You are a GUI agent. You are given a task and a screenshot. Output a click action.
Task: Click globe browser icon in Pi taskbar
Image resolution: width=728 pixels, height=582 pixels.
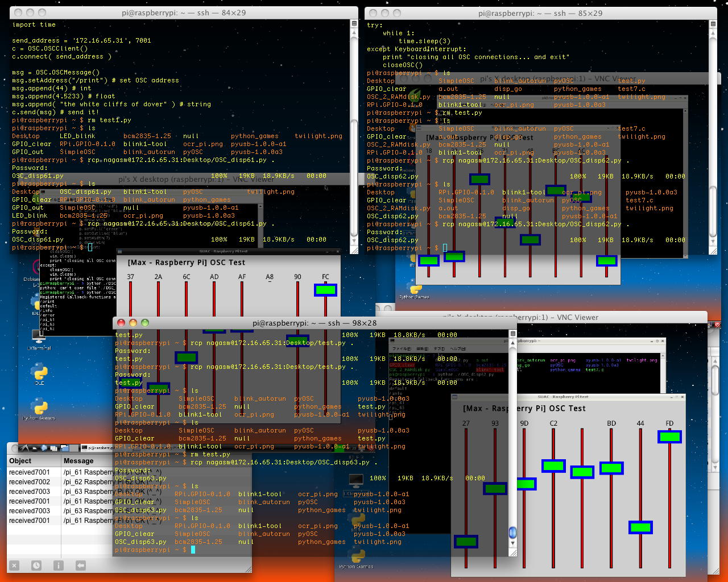coord(44,448)
